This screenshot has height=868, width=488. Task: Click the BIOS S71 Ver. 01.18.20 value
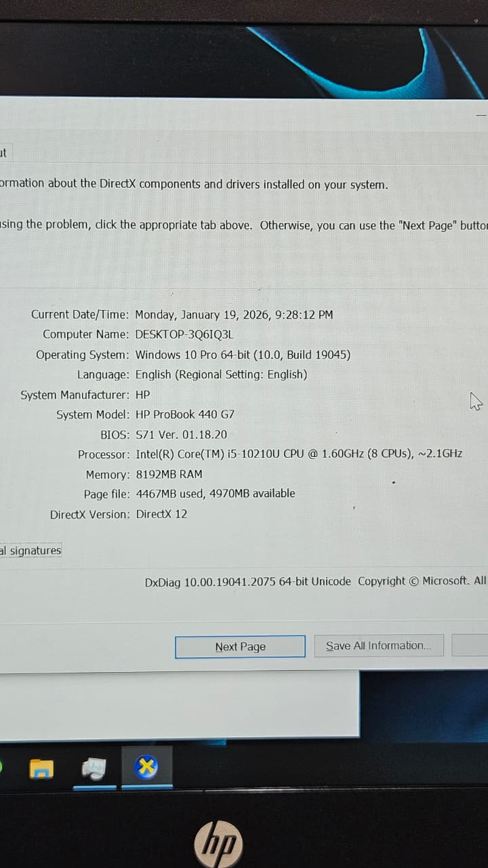(181, 435)
